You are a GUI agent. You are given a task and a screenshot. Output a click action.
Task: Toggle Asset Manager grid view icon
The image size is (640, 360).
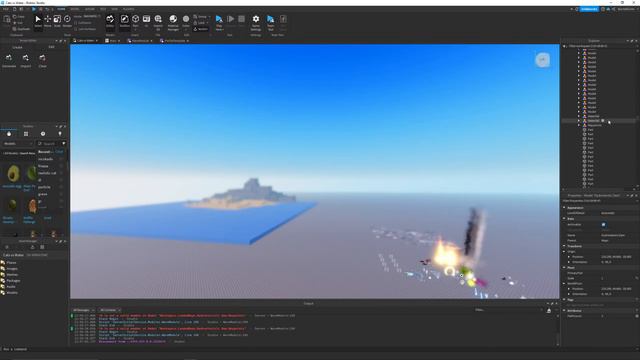point(42,247)
